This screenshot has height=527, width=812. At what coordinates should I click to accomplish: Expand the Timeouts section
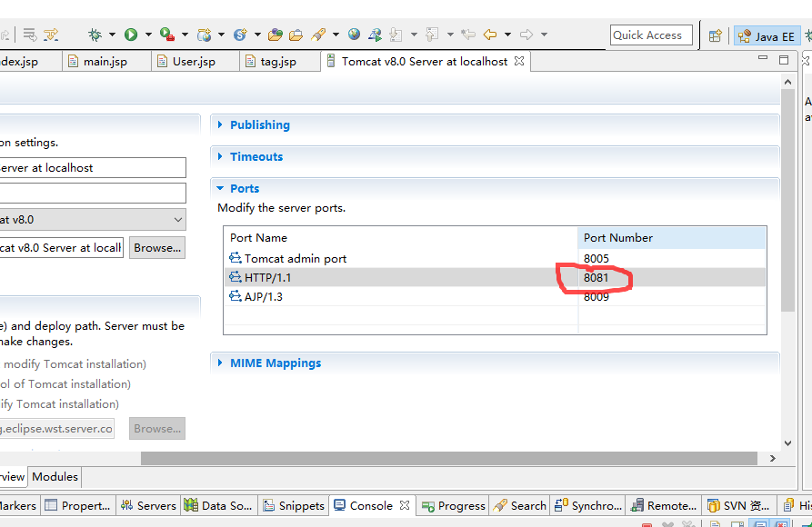point(256,157)
